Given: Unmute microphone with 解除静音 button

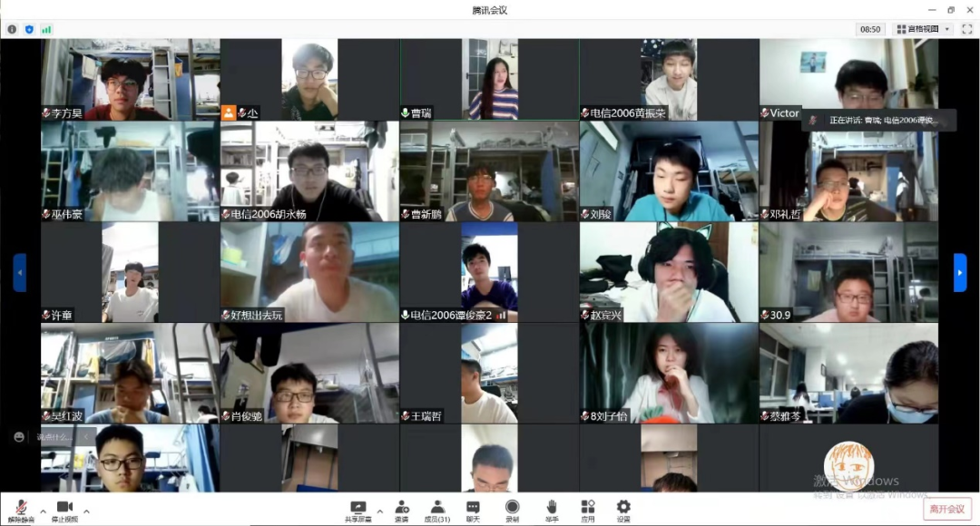Looking at the screenshot, I should tap(20, 511).
